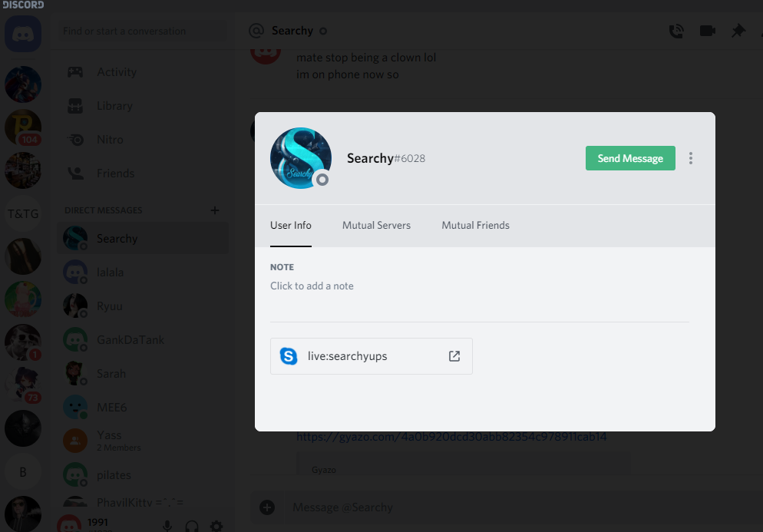Screen dimensions: 763x532
Task: Click the attach file plus button
Action: (x=266, y=507)
